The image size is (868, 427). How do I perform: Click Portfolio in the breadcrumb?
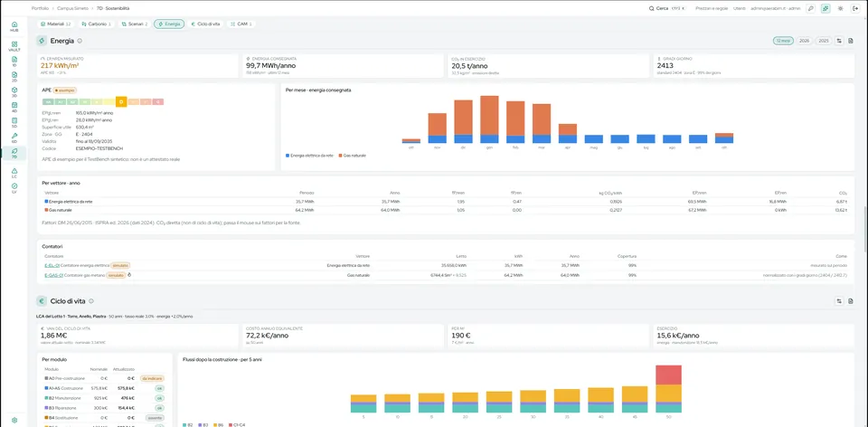tap(40, 8)
